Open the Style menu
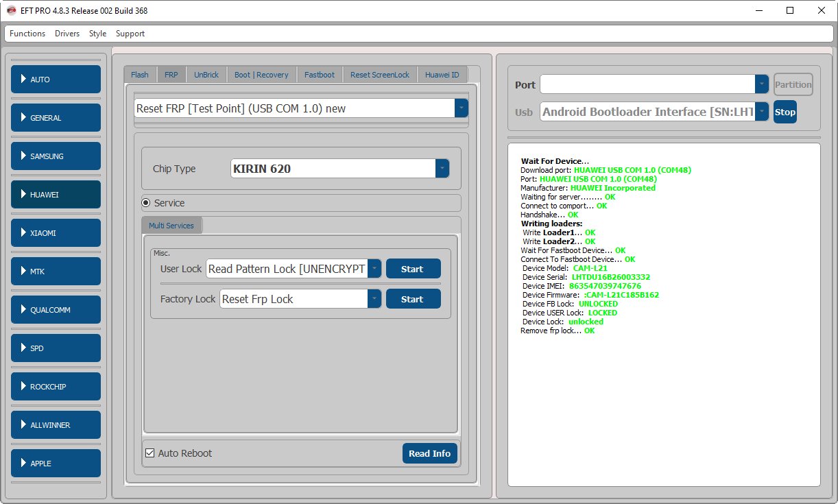 pyautogui.click(x=97, y=34)
